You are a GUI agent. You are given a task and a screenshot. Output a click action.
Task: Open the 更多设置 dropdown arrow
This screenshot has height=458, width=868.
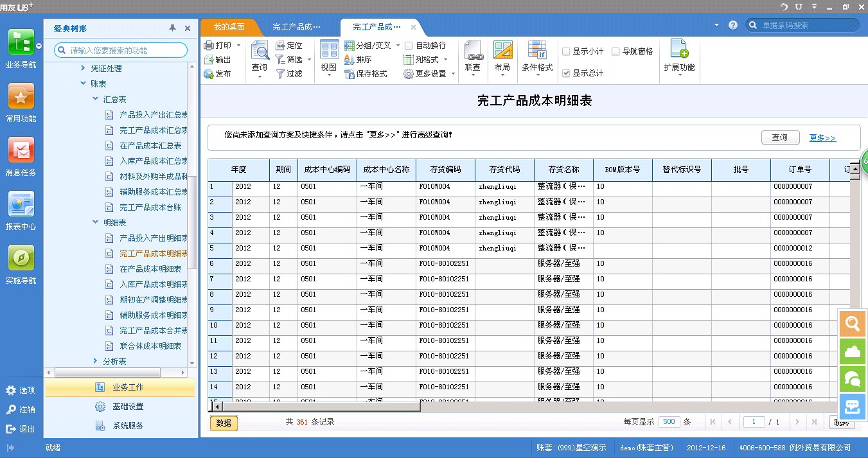tap(453, 74)
